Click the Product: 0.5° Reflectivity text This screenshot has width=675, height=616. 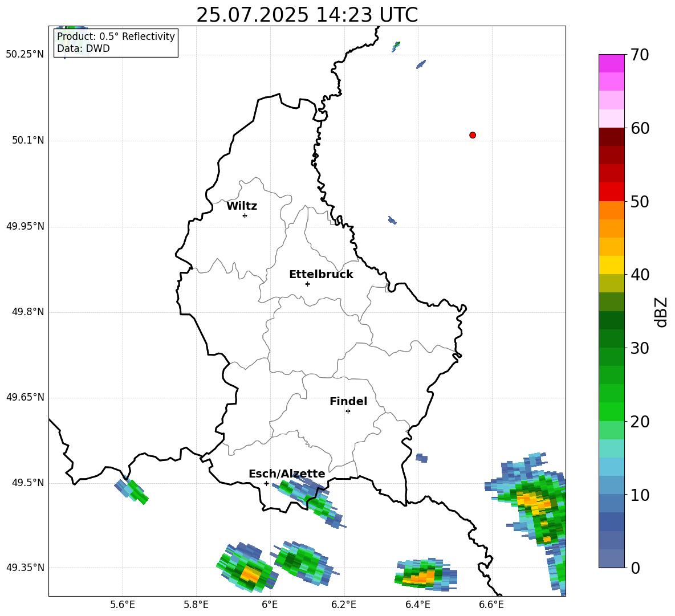[116, 36]
